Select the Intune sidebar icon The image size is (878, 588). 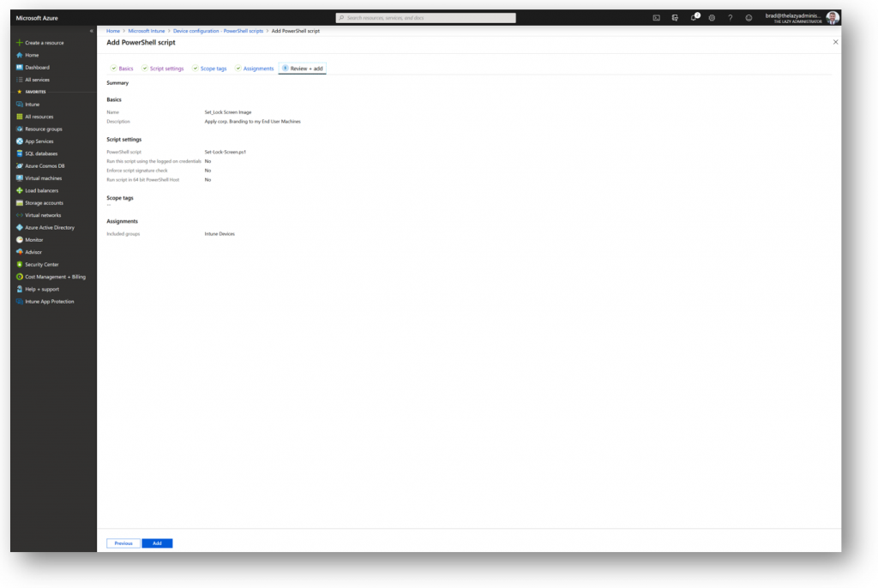pyautogui.click(x=20, y=105)
